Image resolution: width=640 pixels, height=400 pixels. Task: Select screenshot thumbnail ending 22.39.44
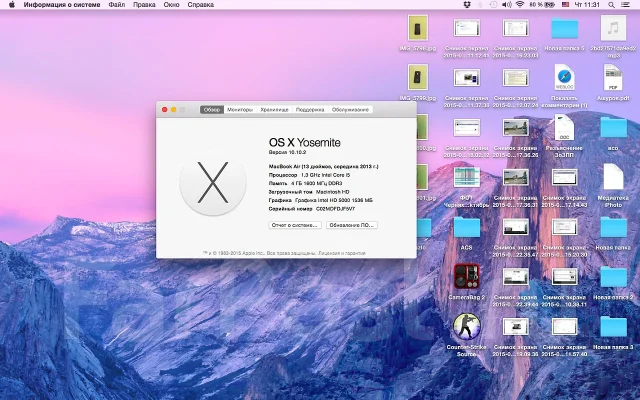516,277
